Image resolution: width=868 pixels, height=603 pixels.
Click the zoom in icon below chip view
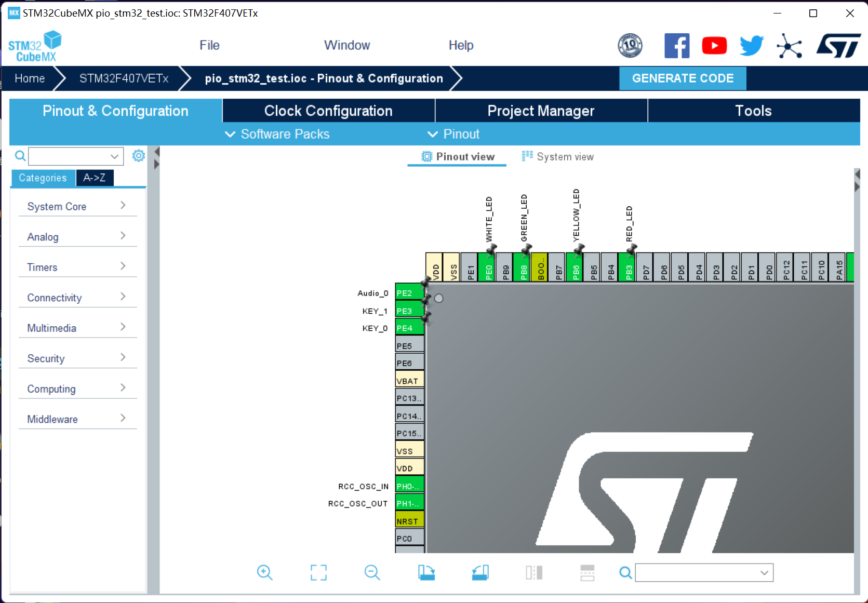point(264,572)
